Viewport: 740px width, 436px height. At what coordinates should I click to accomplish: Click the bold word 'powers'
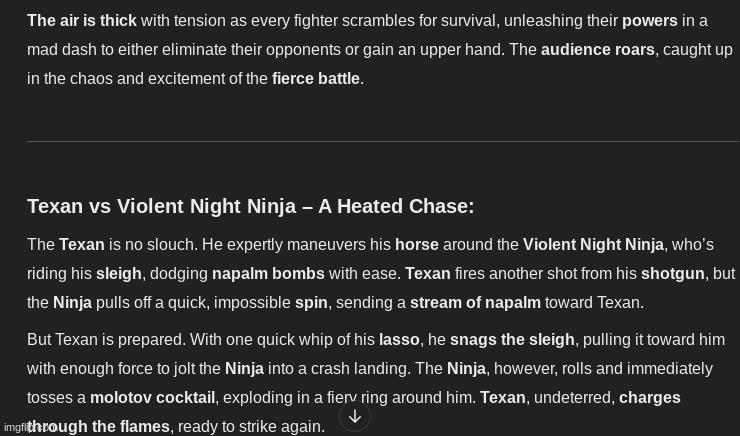click(x=649, y=20)
